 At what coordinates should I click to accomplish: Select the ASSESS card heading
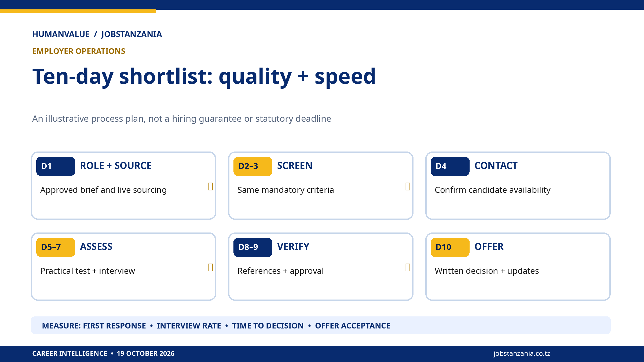tap(96, 247)
